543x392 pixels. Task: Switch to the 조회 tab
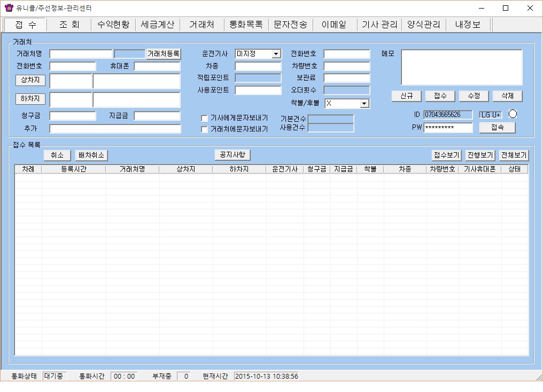(x=69, y=25)
